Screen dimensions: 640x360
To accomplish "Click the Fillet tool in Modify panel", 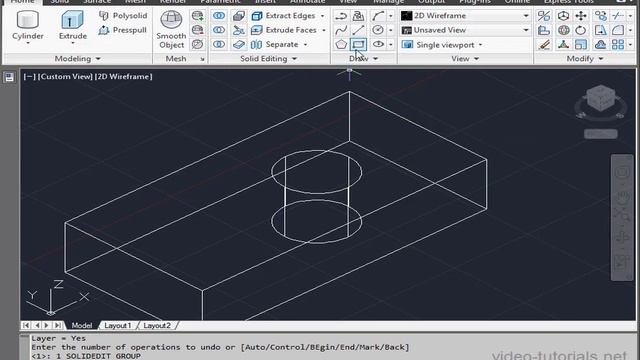I will pos(618,30).
